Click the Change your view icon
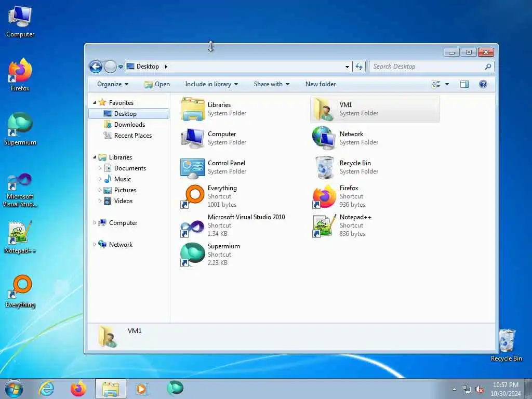Viewport: 532px width, 399px height. pos(436,84)
